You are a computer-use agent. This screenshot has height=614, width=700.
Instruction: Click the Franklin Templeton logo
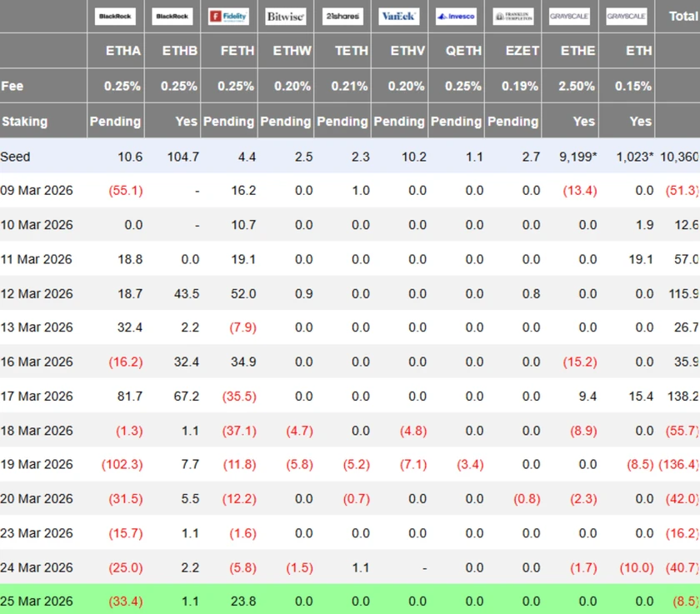coord(512,17)
